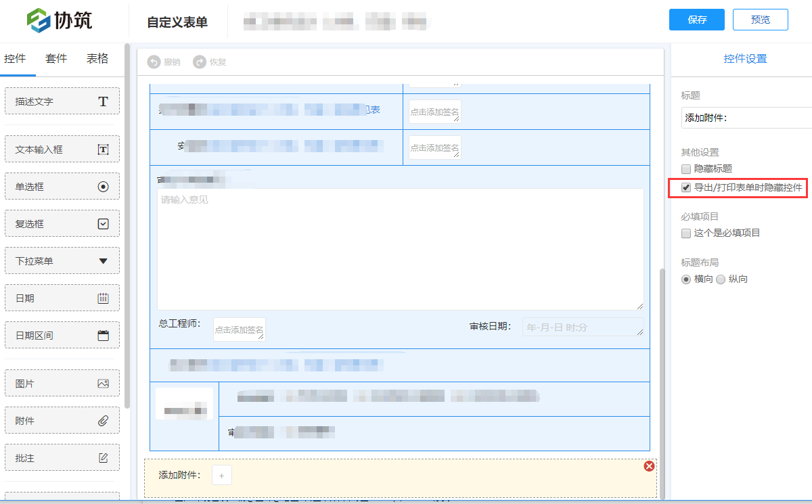Open the 套件 tab

[x=55, y=59]
